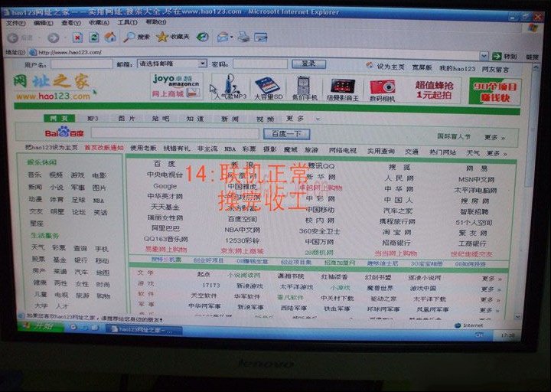Image resolution: width=551 pixels, height=392 pixels.
Task: Click the green 转到 Go arrow button
Action: 504,56
